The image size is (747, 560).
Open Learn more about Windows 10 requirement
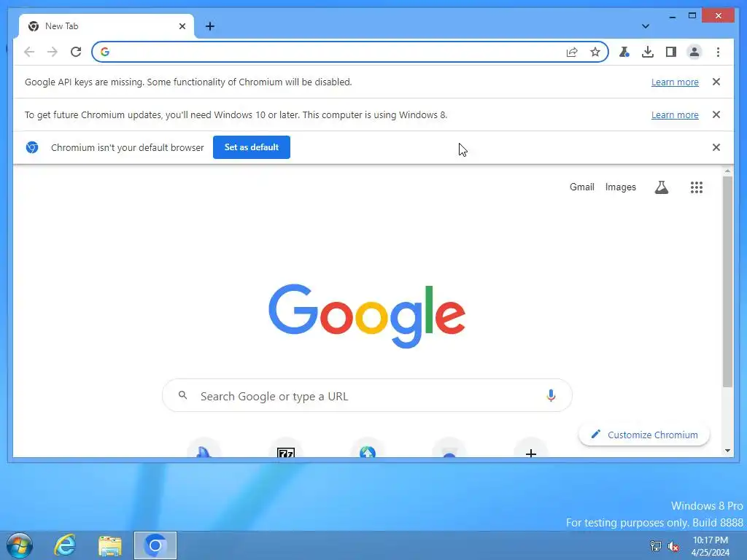(675, 114)
